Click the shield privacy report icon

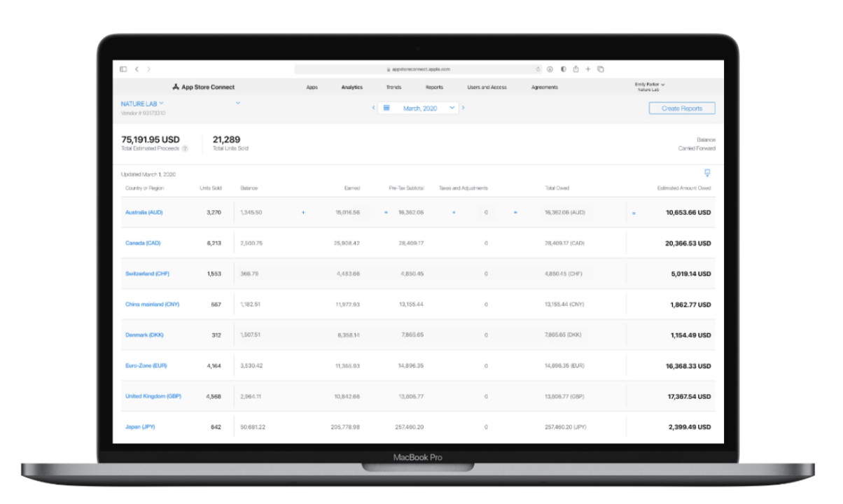coord(563,69)
